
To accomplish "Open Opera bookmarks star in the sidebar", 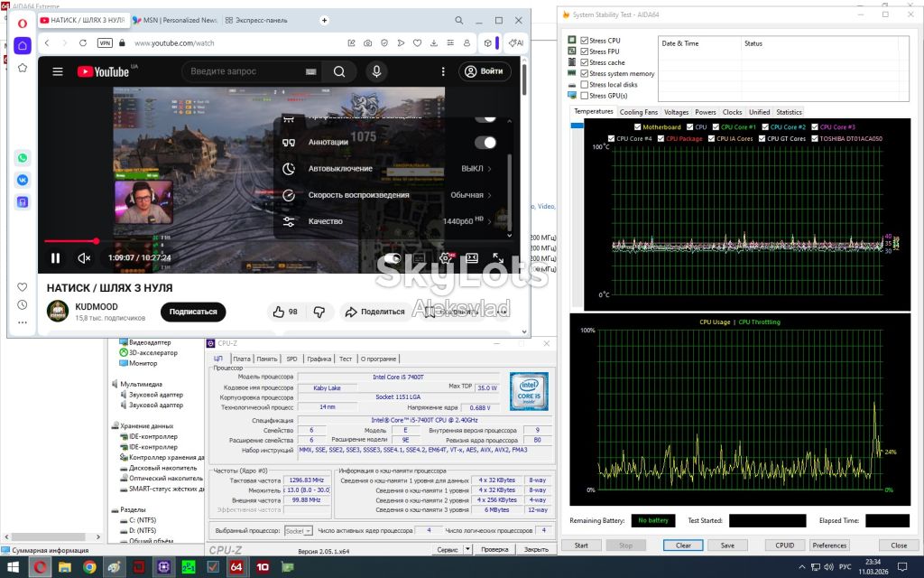I will 23,68.
